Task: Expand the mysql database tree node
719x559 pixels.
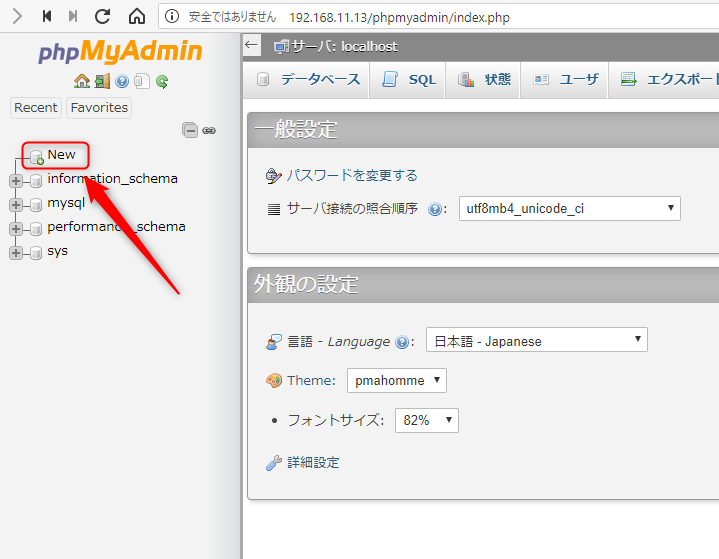Action: [x=15, y=204]
